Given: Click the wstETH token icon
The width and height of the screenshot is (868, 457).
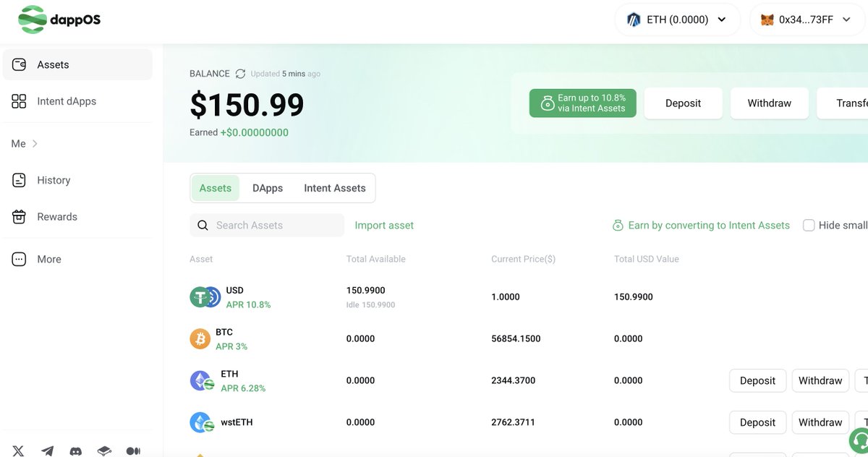Looking at the screenshot, I should coord(202,423).
